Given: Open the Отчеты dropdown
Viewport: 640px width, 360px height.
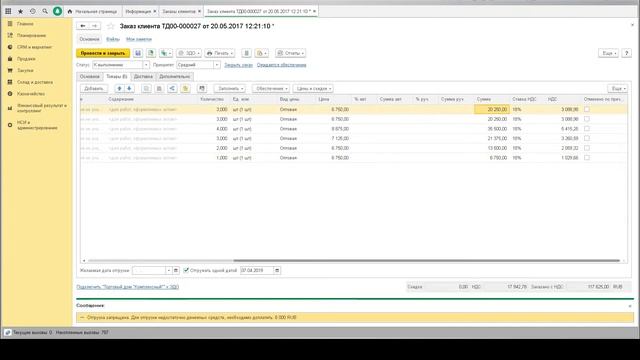Looking at the screenshot, I should coord(290,53).
